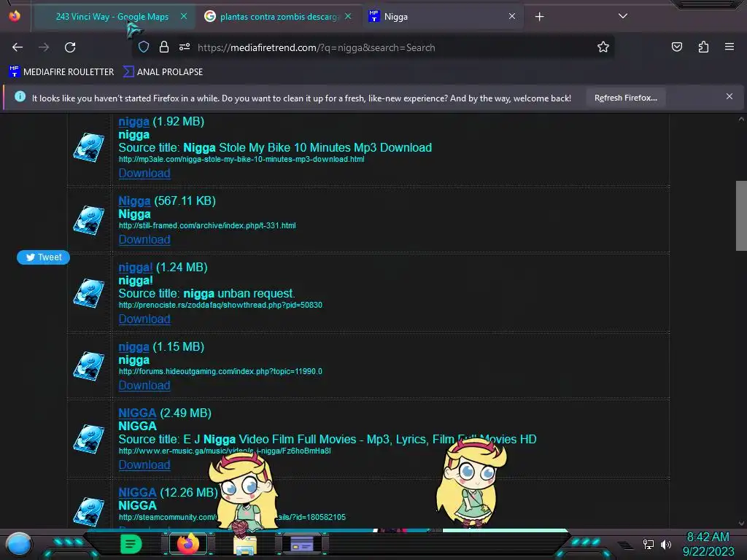Bookmark this page with the star
The image size is (747, 560).
point(603,47)
